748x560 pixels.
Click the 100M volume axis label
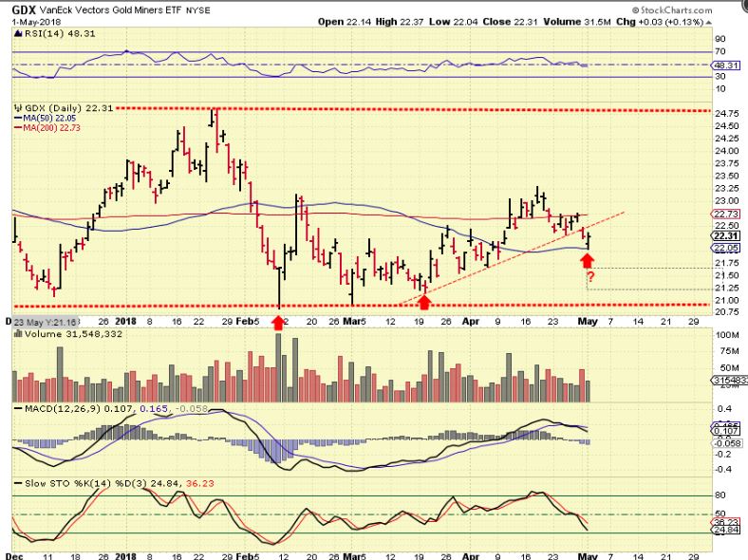[x=727, y=335]
